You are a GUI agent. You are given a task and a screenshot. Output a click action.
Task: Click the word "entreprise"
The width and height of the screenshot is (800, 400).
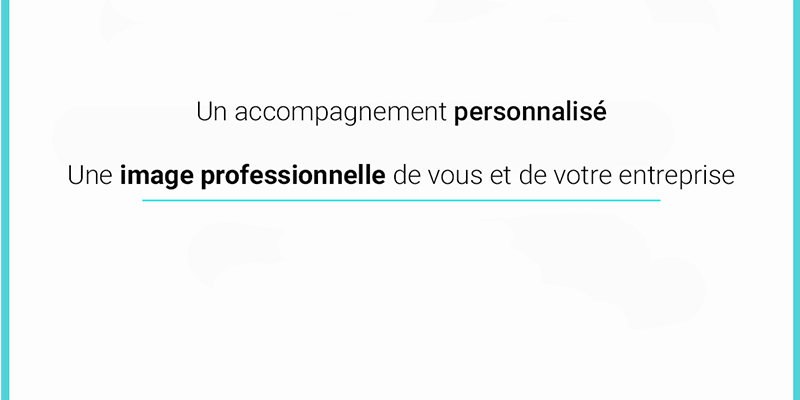point(677,177)
